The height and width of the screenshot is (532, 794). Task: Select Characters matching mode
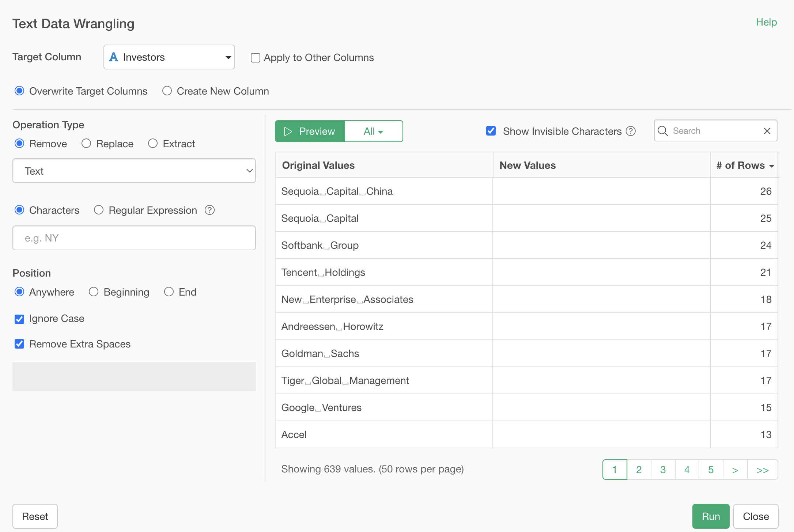19,210
